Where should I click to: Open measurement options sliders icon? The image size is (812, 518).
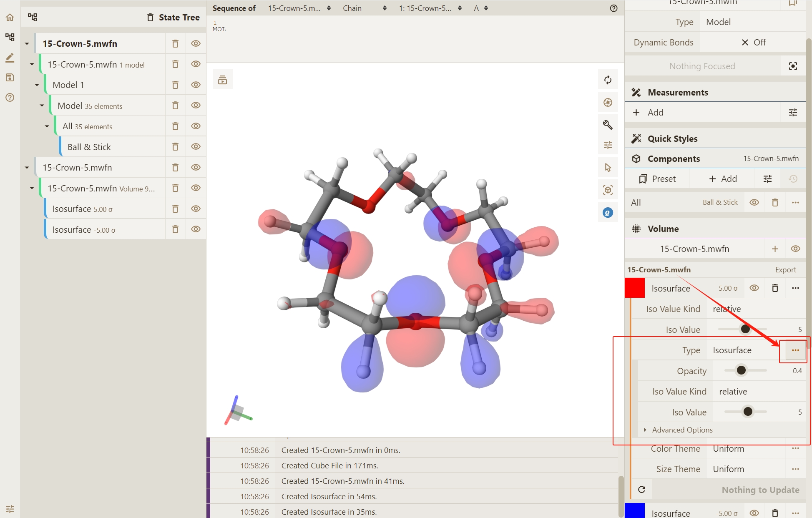click(793, 113)
